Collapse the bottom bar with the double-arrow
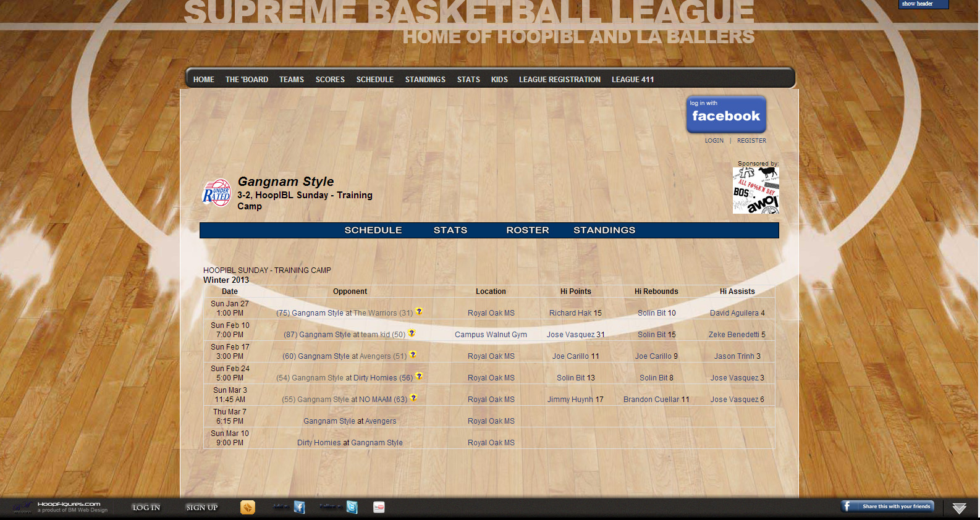Viewport: 980px width, 520px height. pyautogui.click(x=958, y=508)
